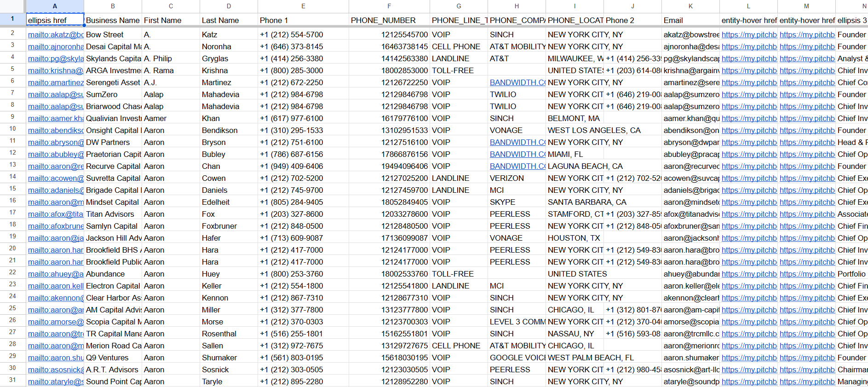Select the column M header
This screenshot has height=387, width=868.
coord(806,6)
